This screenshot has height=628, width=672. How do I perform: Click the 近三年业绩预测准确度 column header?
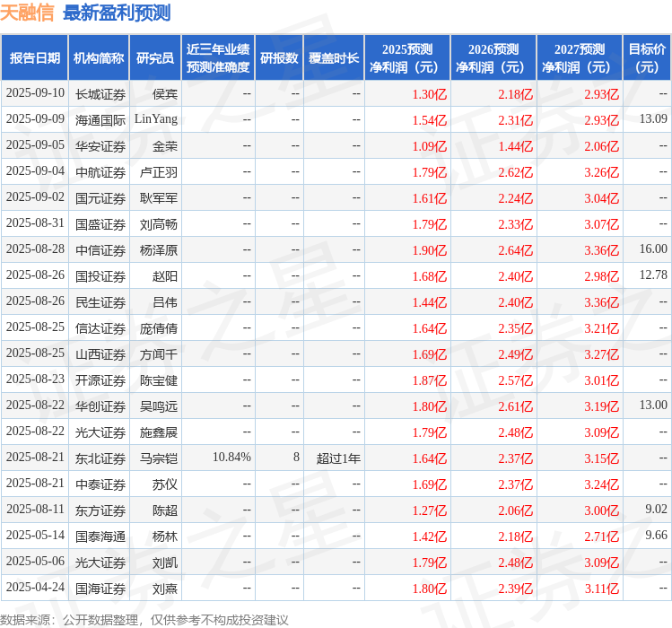point(218,58)
